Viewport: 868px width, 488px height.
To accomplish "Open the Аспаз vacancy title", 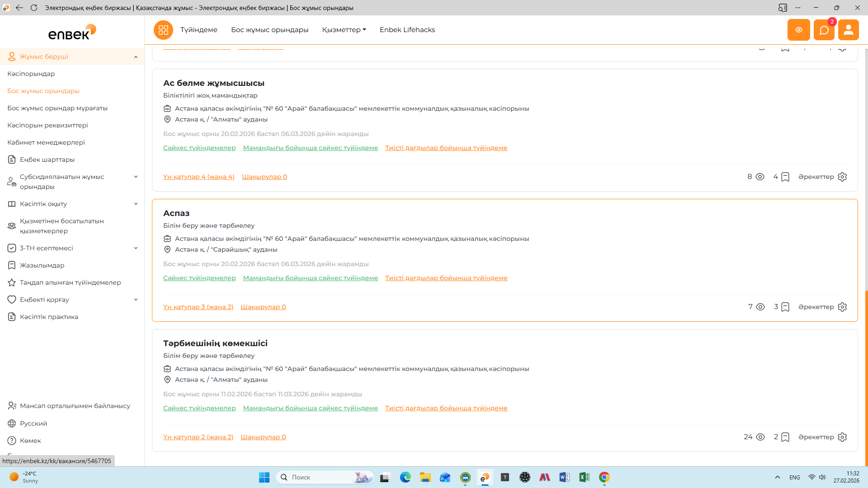I will tap(176, 213).
